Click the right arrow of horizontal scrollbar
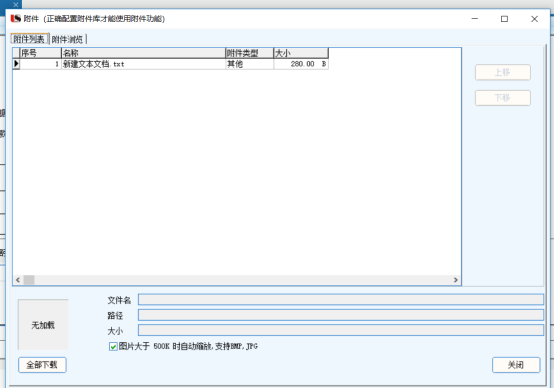 [x=455, y=280]
